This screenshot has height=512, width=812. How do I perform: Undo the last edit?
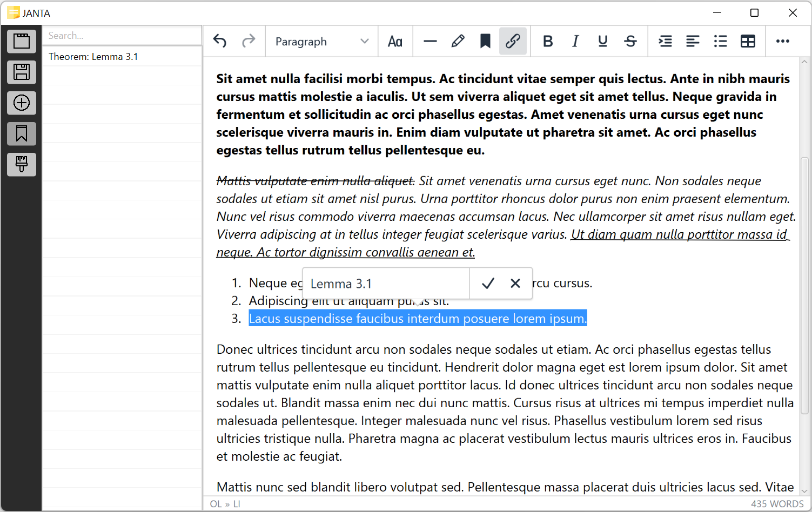coord(220,41)
